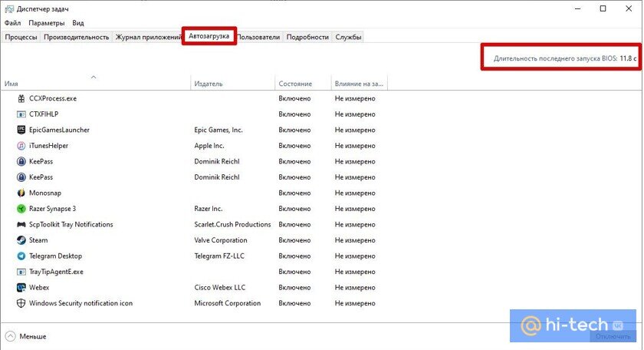This screenshot has height=350, width=644.
Task: Click the Monosnap name text
Action: coord(45,193)
